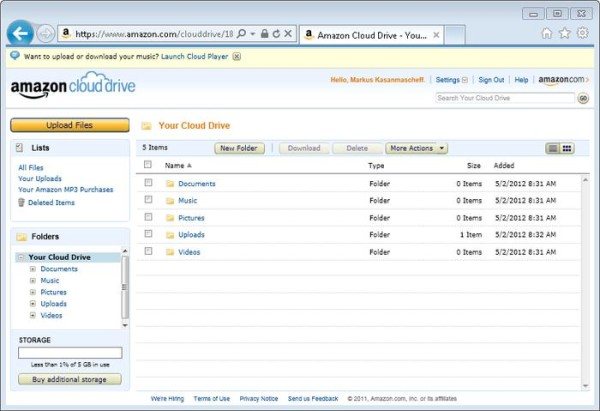Click the address bar refresh icon

276,33
